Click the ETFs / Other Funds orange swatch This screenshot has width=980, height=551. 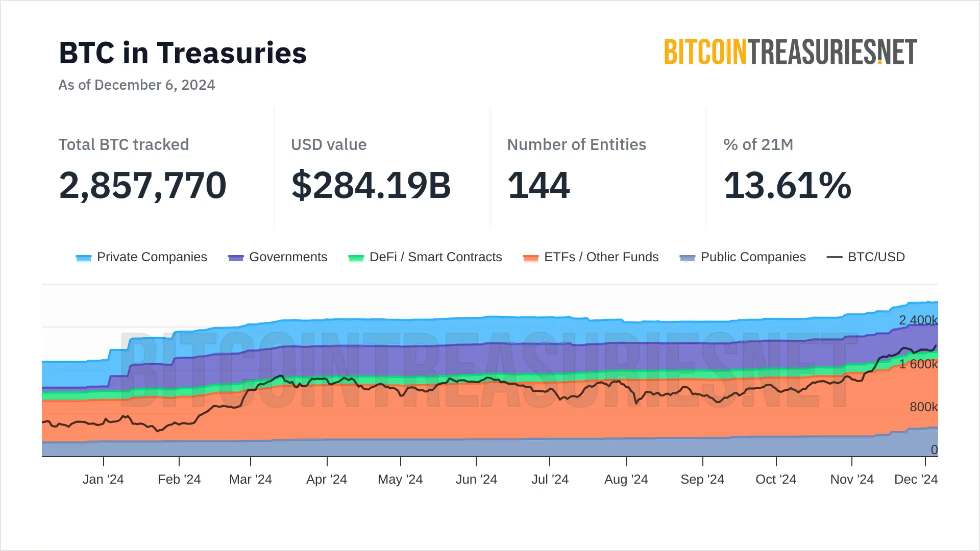click(531, 258)
